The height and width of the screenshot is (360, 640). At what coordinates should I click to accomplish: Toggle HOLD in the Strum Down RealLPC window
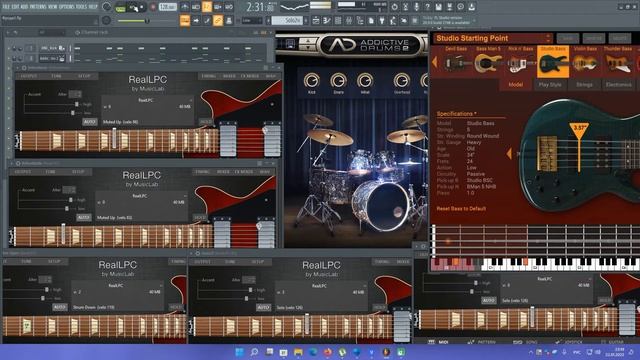[x=176, y=307]
